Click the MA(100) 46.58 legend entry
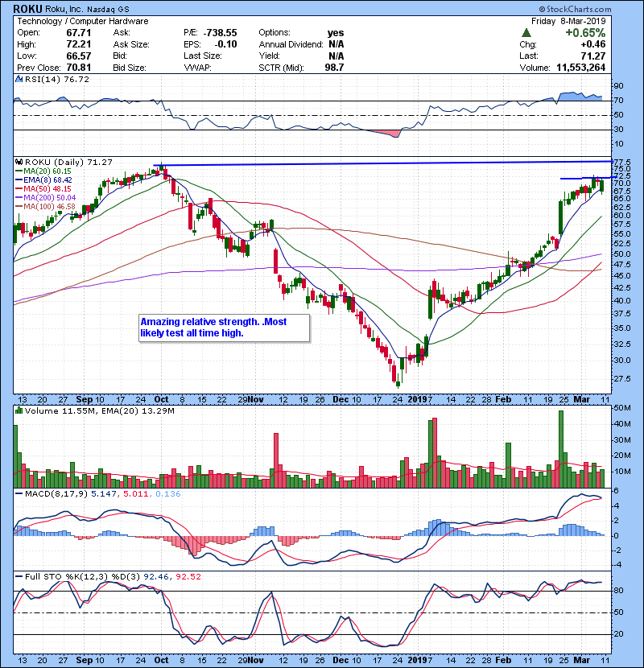The height and width of the screenshot is (668, 644). (45, 207)
